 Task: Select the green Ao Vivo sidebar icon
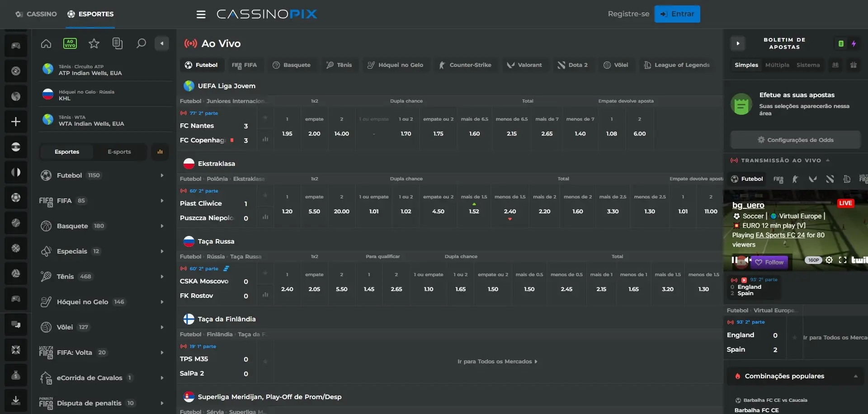click(70, 43)
